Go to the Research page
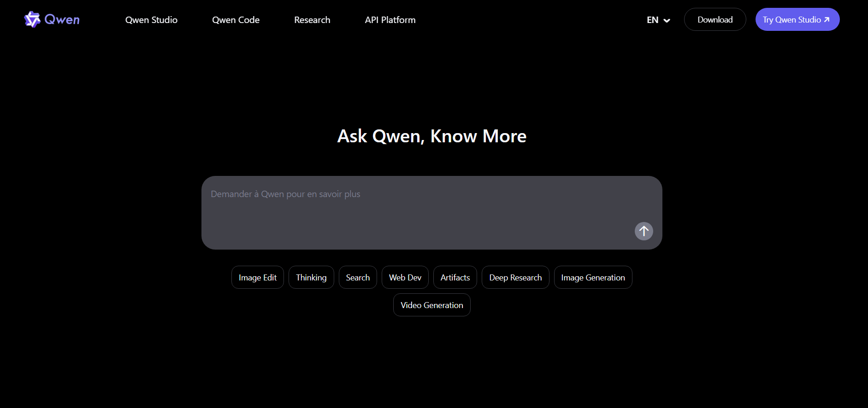 [312, 20]
